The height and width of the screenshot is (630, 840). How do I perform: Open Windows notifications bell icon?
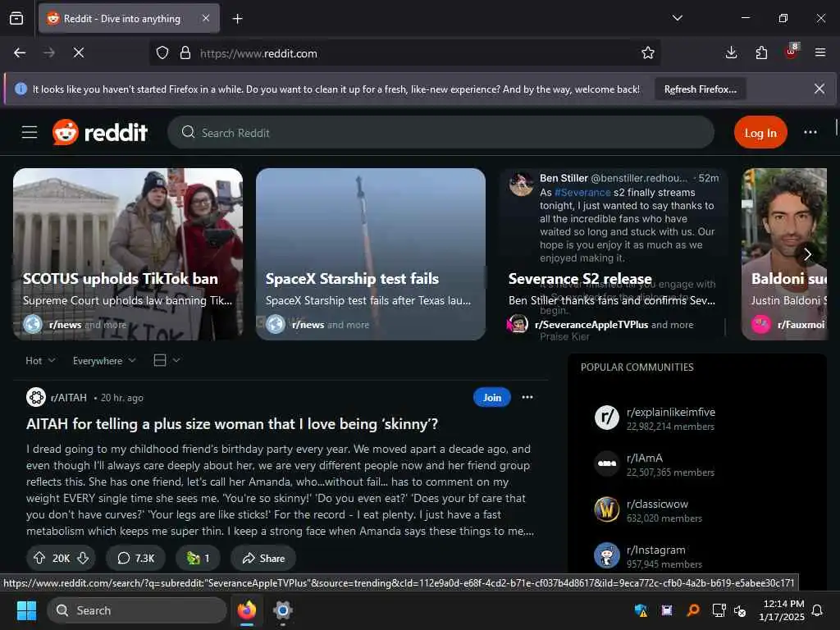pos(818,610)
